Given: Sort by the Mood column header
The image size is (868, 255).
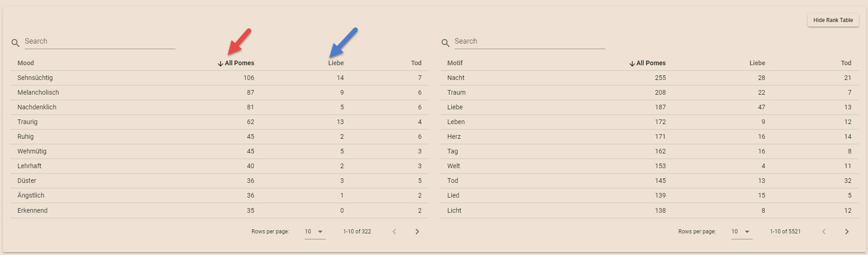Looking at the screenshot, I should click(x=26, y=63).
